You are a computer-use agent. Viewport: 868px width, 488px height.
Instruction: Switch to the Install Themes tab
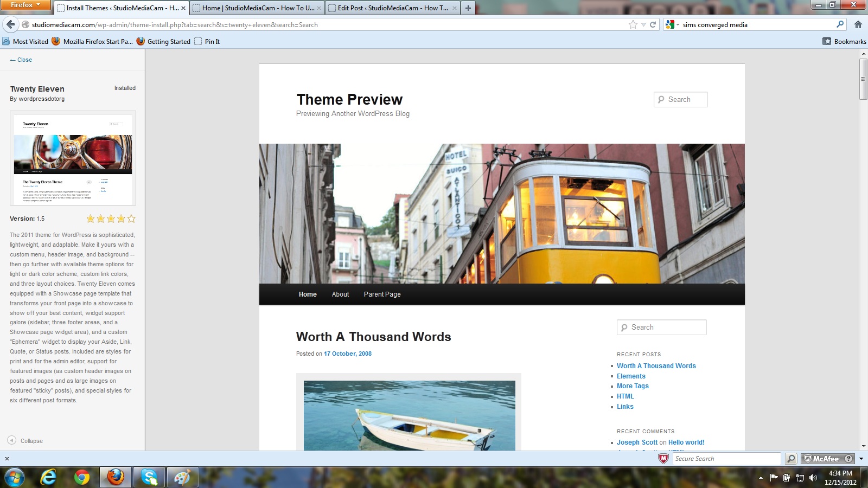(x=120, y=8)
